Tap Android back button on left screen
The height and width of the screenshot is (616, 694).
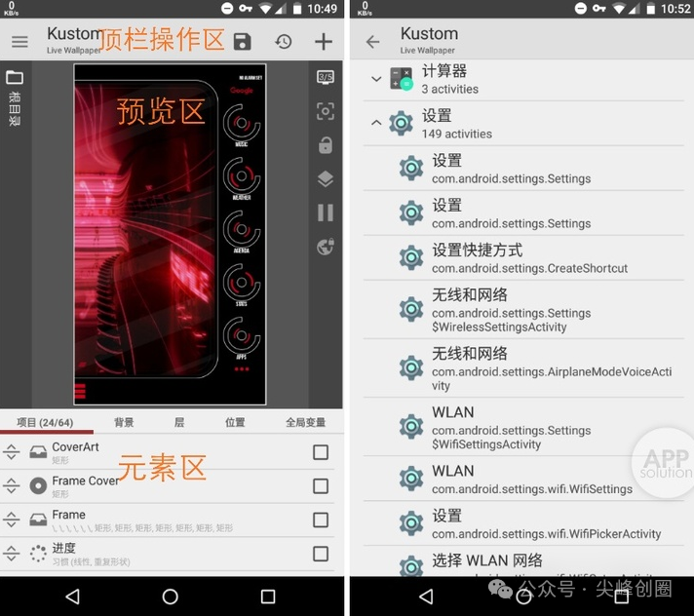(72, 597)
